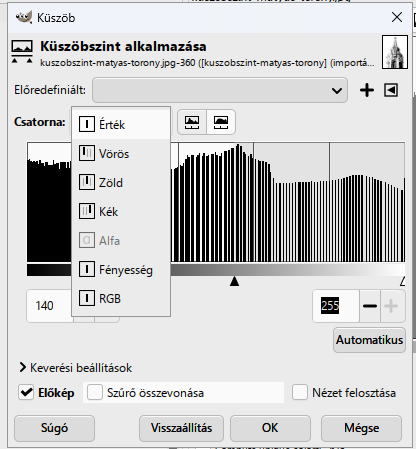This screenshot has width=416, height=449.
Task: Click the high threshold value field 255
Action: tap(336, 306)
